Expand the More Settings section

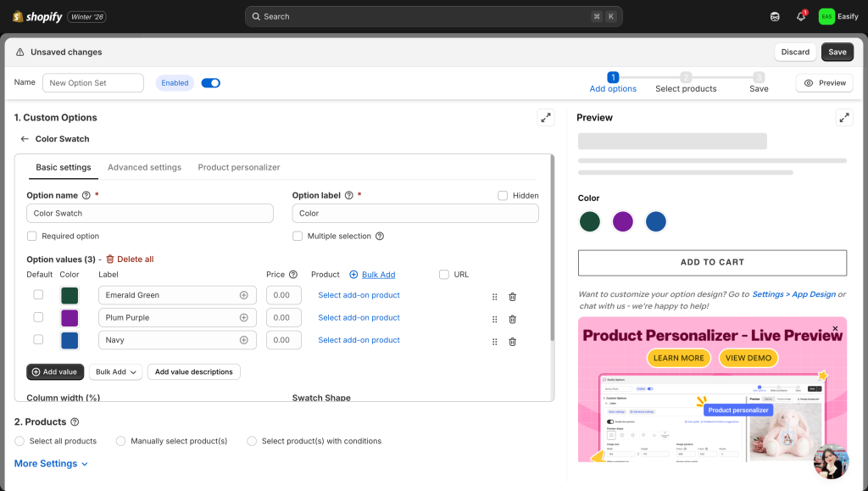[x=51, y=464]
